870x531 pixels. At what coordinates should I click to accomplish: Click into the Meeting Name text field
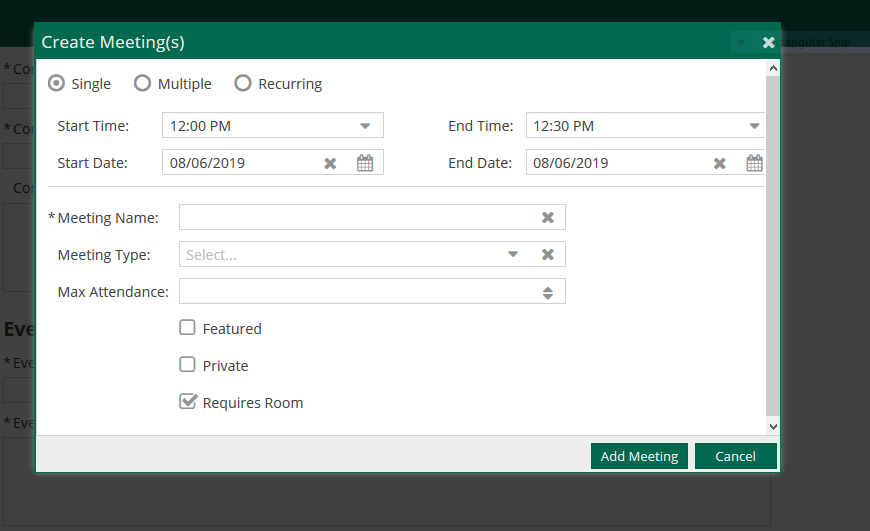355,218
